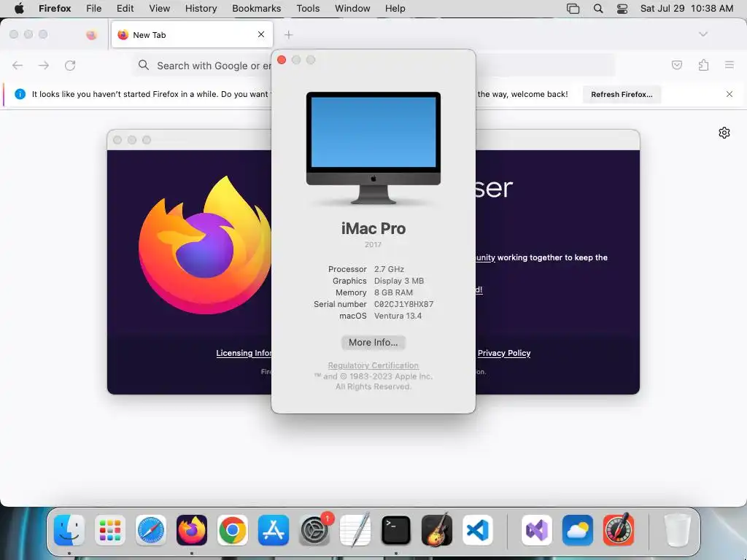
Task: Open the File menu
Action: click(x=94, y=8)
